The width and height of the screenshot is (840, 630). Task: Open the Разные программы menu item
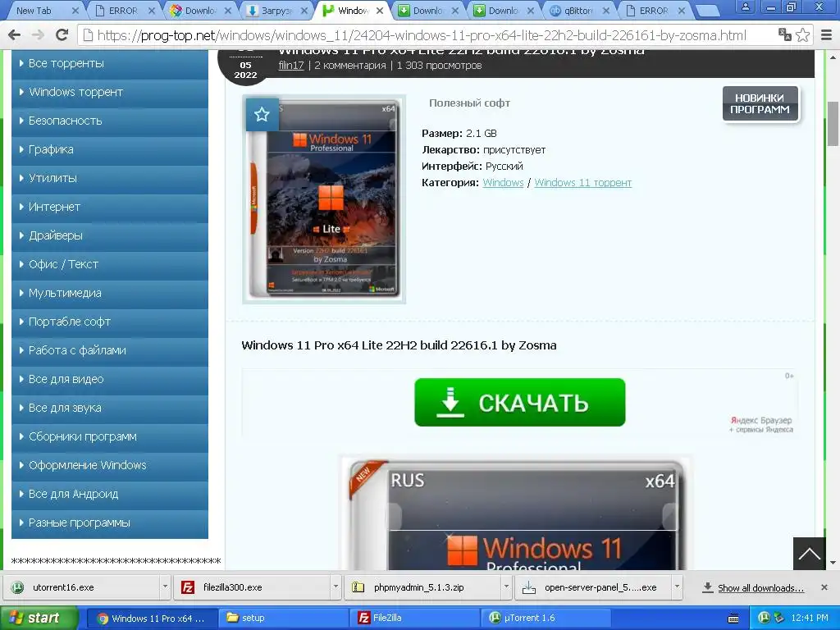(x=110, y=523)
